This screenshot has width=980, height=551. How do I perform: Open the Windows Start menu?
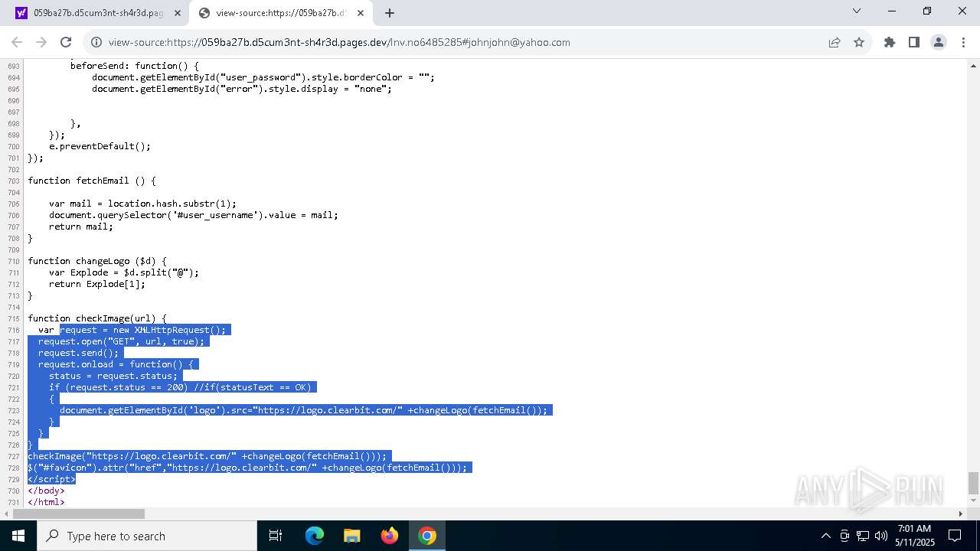(x=18, y=536)
